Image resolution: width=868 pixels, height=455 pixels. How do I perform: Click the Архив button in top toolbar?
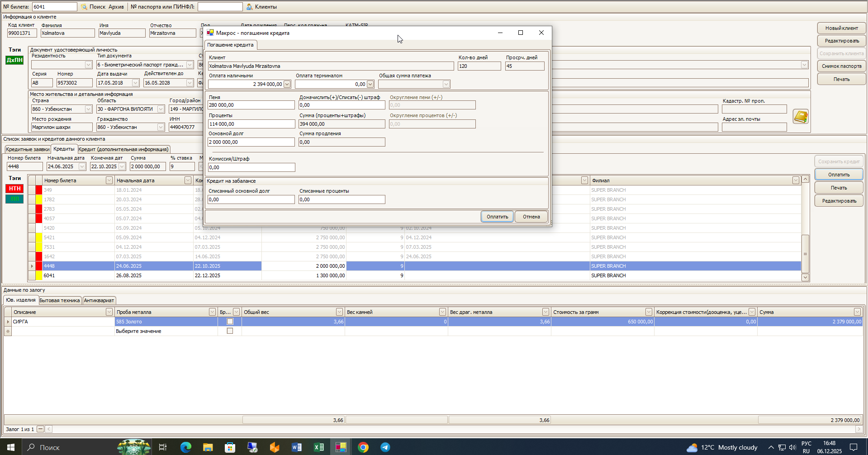click(116, 7)
